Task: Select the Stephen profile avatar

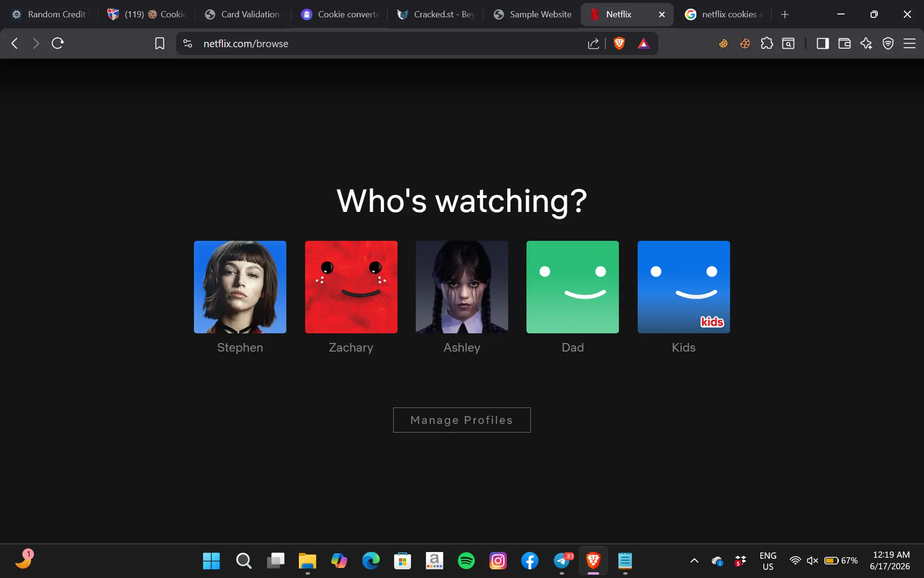Action: [240, 287]
